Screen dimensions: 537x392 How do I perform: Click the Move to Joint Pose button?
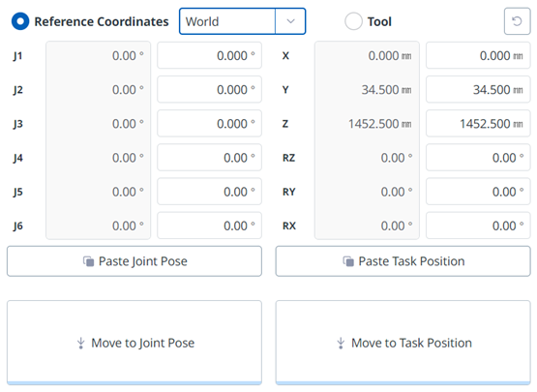tap(134, 343)
